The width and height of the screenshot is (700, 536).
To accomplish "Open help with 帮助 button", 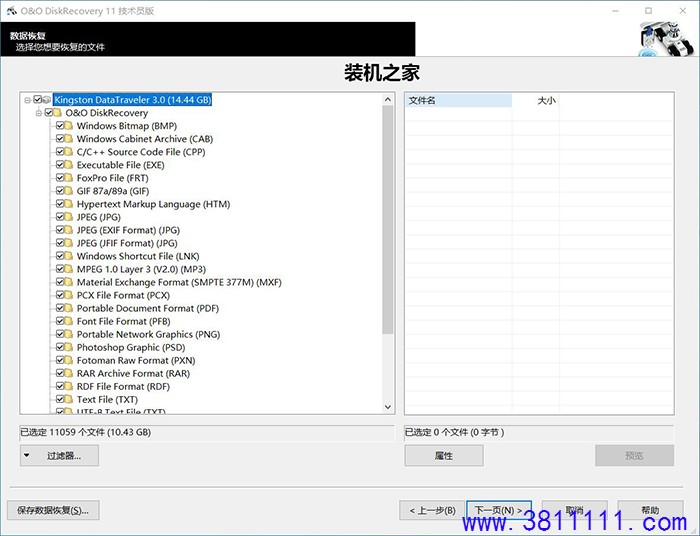I will (x=650, y=510).
